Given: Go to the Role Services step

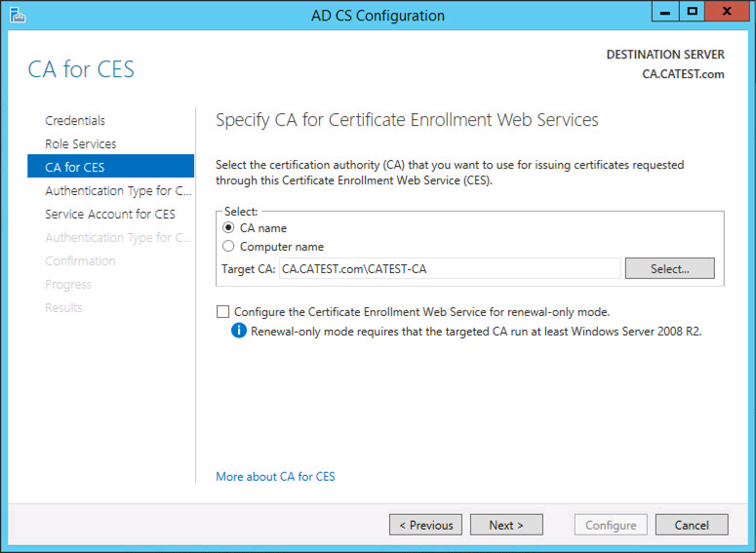Looking at the screenshot, I should click(81, 143).
